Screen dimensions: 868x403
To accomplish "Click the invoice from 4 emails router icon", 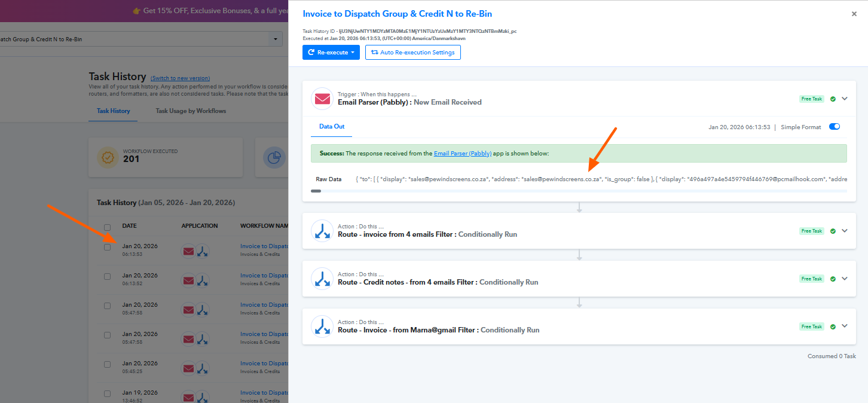I will coord(322,231).
